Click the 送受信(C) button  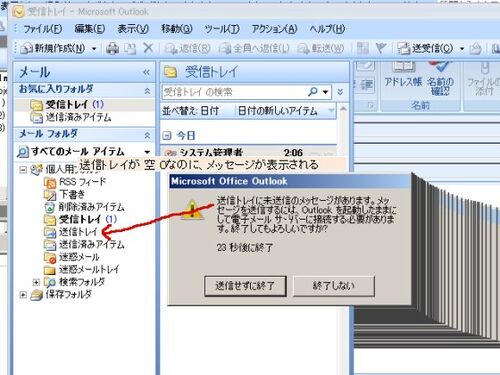[425, 49]
